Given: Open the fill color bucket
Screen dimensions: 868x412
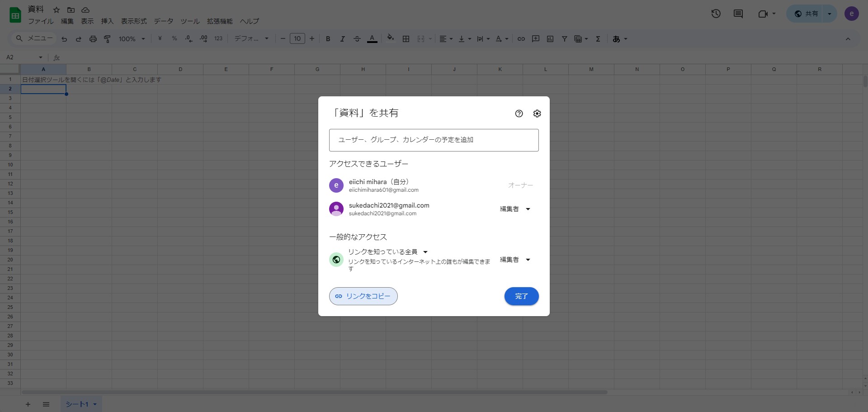Looking at the screenshot, I should coord(391,38).
